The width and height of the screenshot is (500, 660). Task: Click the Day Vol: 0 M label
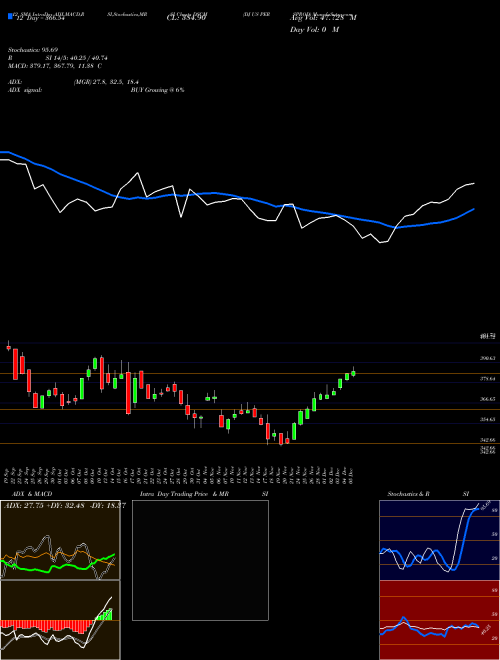[314, 30]
